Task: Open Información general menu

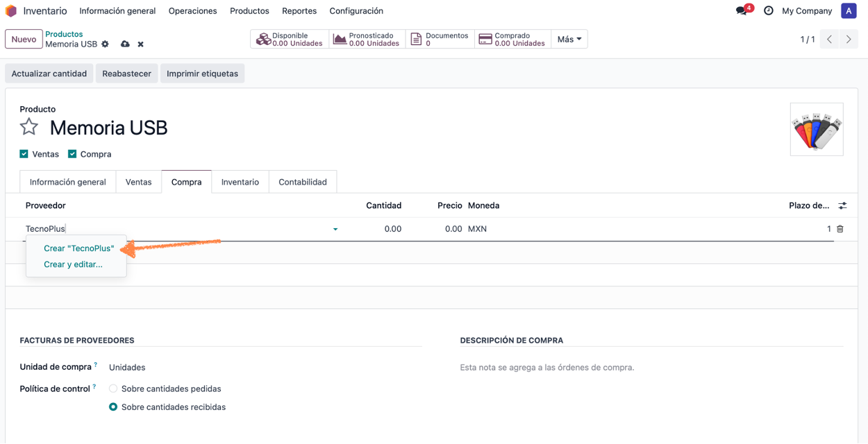Action: point(117,11)
